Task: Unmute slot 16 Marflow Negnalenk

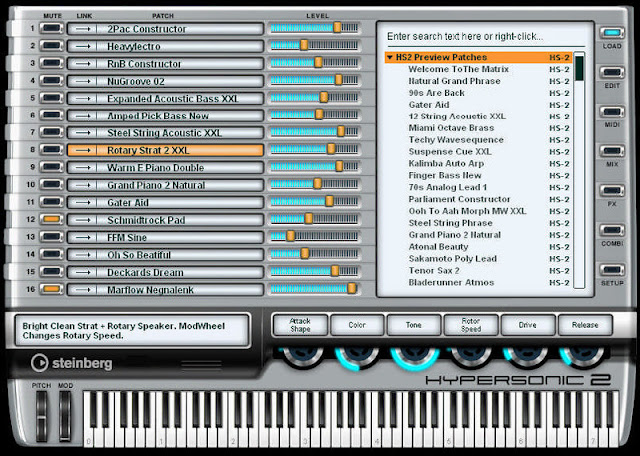Action: click(51, 289)
